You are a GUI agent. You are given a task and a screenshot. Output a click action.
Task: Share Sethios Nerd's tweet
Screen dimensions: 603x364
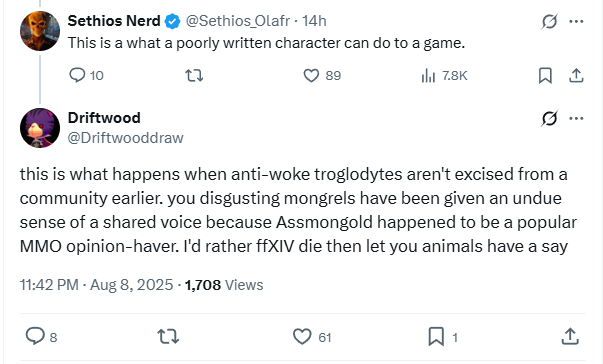576,75
